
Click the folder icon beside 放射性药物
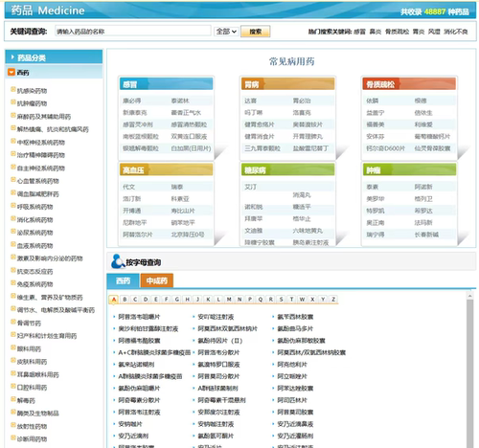[x=13, y=425]
